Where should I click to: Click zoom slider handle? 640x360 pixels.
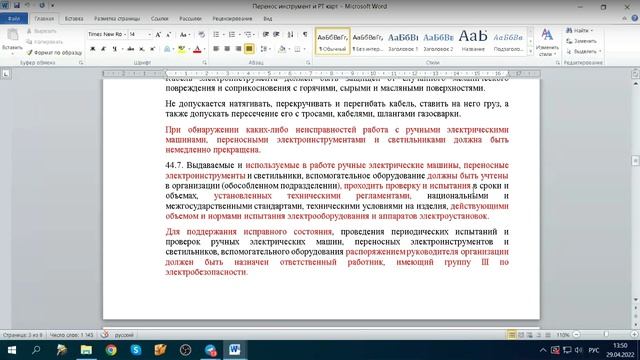pyautogui.click(x=606, y=335)
